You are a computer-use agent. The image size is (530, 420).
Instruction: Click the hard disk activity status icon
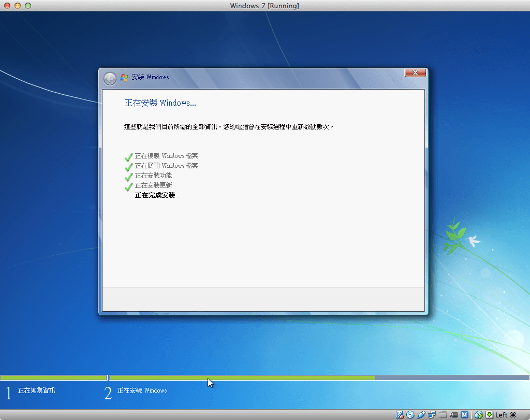click(x=400, y=414)
